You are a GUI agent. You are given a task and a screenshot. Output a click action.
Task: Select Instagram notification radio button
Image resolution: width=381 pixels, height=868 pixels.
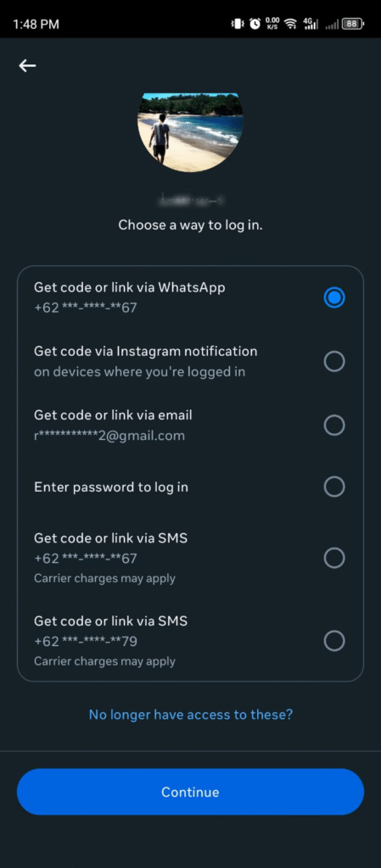coord(334,361)
